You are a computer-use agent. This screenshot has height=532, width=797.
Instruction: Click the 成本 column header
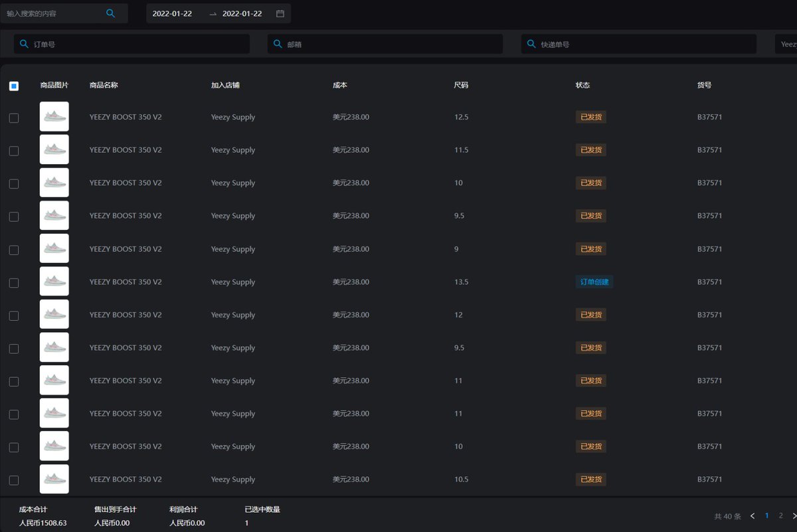340,85
